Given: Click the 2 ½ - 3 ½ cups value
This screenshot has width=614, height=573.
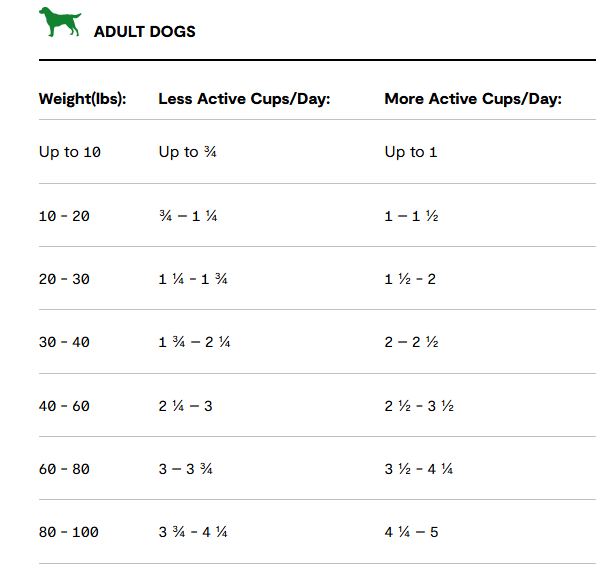Looking at the screenshot, I should click(419, 406).
